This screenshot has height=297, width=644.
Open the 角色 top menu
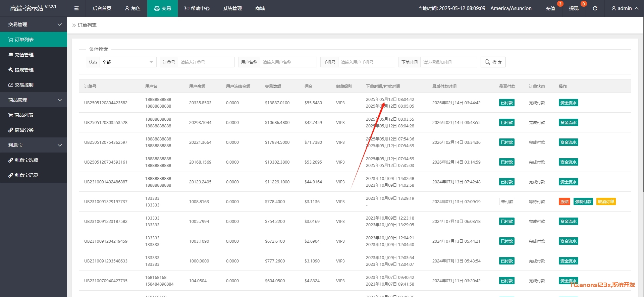coord(132,8)
